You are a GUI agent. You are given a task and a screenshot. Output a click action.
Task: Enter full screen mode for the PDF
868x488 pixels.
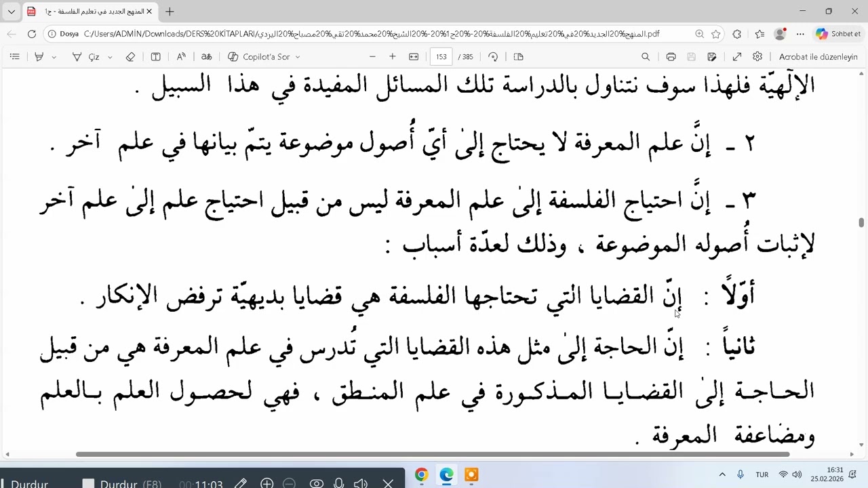(x=737, y=57)
